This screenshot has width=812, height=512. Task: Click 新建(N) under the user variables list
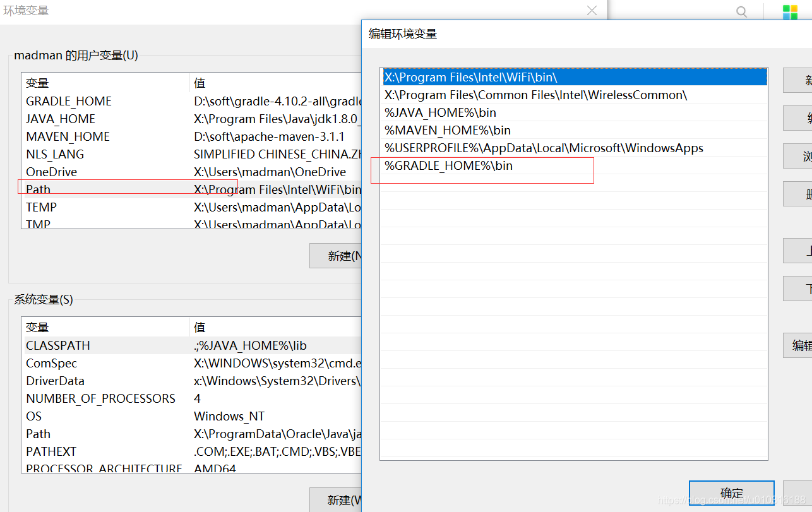point(335,256)
